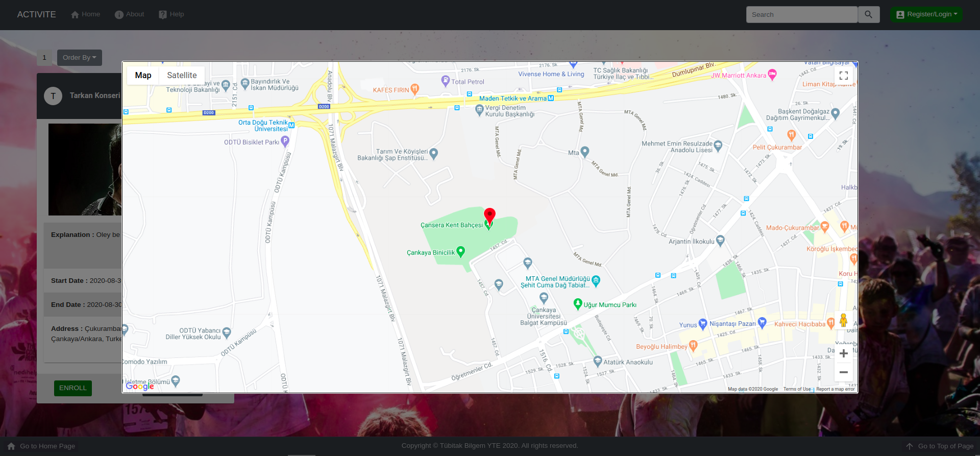Open Total Petrol map pin
The width and height of the screenshot is (980, 456).
[446, 81]
